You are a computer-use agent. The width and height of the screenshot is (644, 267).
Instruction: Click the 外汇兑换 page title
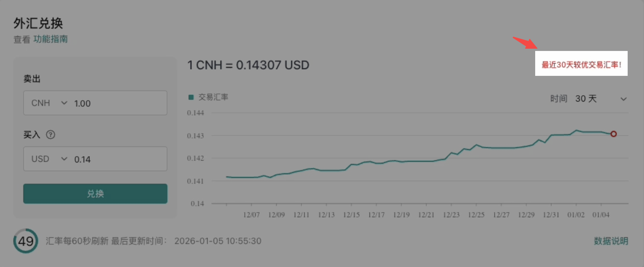tap(38, 23)
